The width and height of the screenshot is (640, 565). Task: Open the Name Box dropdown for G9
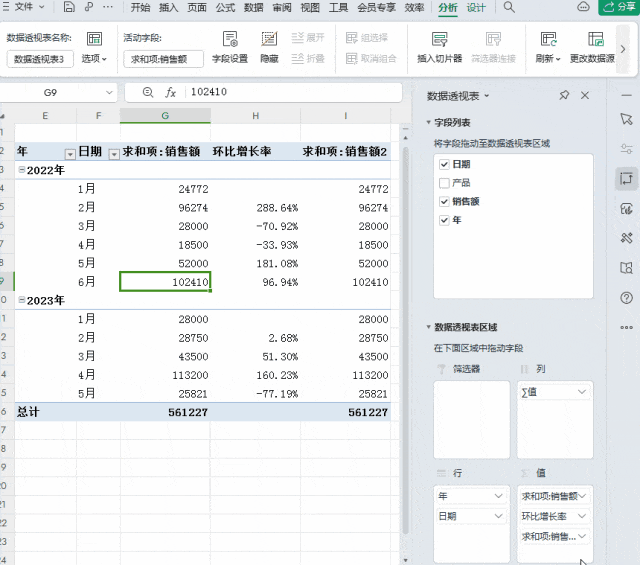pos(109,93)
